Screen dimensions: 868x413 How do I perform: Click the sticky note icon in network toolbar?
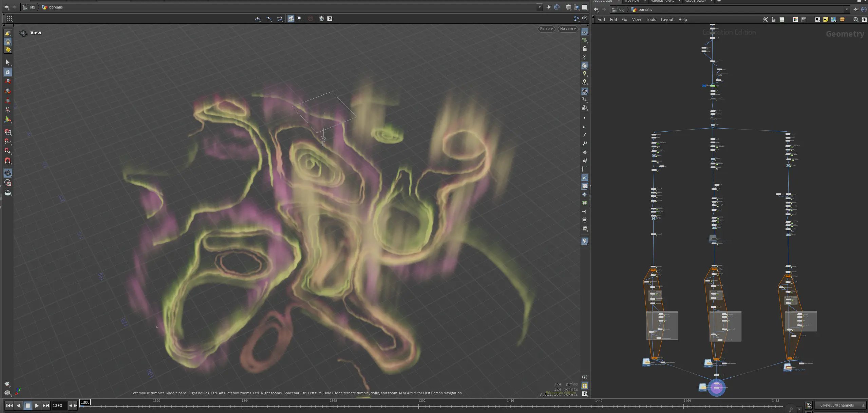point(826,20)
